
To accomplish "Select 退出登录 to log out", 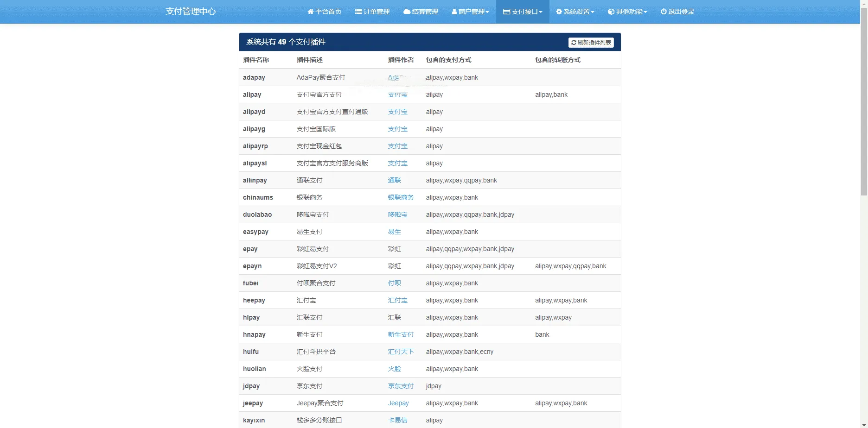I will coord(677,12).
